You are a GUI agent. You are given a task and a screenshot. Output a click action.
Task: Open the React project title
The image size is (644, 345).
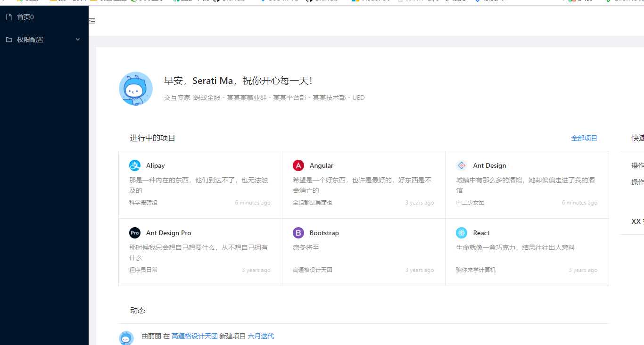[x=481, y=233]
